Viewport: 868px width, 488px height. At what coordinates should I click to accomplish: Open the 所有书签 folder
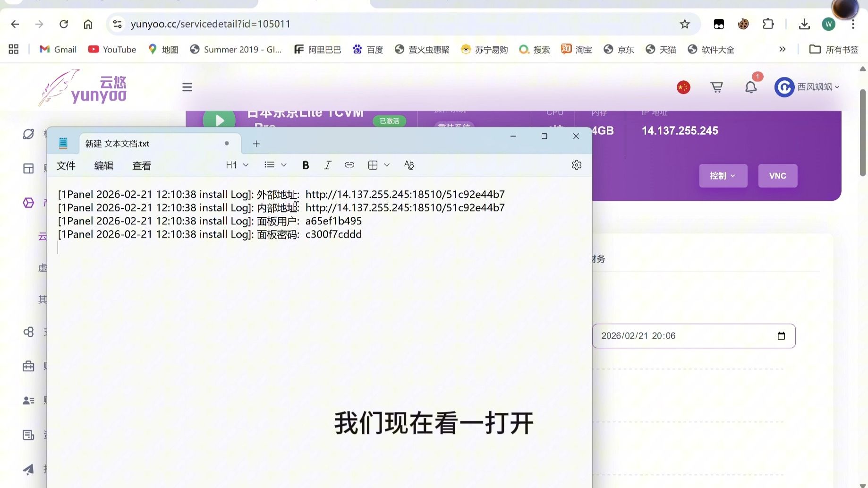[834, 50]
